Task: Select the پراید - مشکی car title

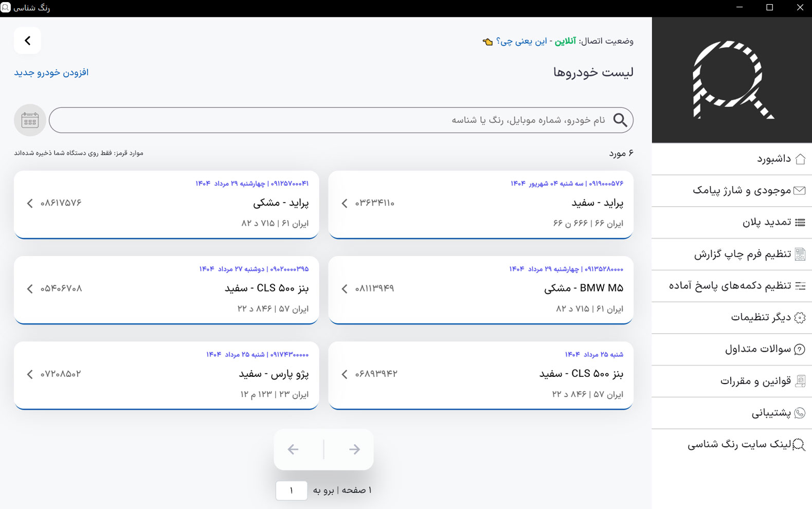Action: pos(281,203)
